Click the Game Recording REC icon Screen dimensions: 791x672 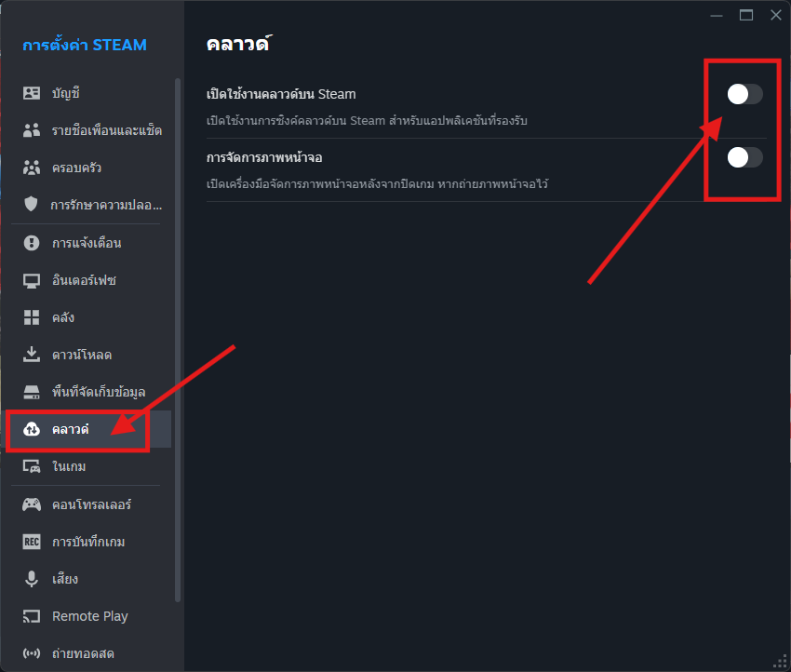[x=32, y=542]
